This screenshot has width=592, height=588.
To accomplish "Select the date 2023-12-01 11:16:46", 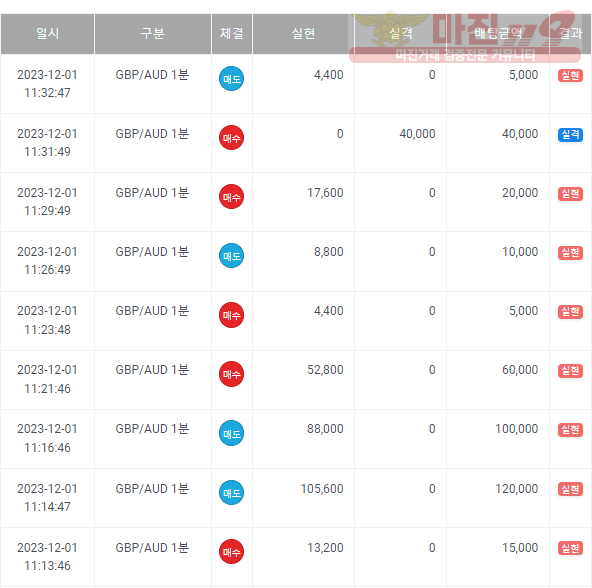I will coord(47,438).
